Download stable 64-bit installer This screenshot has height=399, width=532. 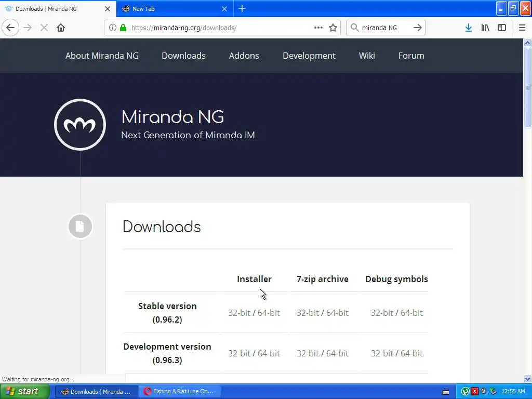(x=269, y=312)
